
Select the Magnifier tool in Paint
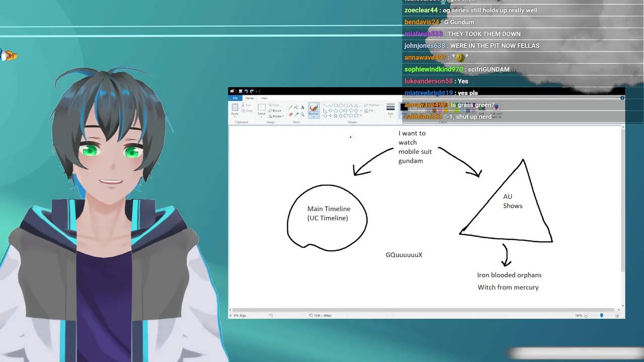click(302, 114)
